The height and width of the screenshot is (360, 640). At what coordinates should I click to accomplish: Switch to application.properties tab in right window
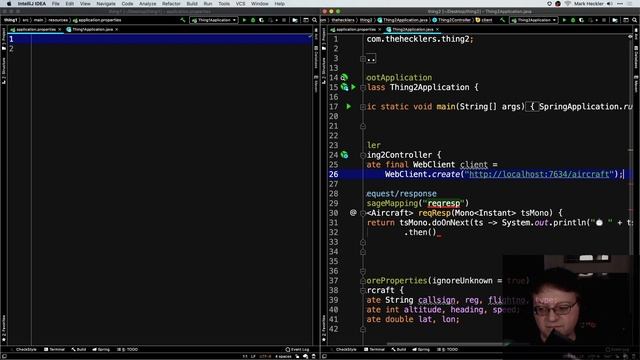pos(356,29)
